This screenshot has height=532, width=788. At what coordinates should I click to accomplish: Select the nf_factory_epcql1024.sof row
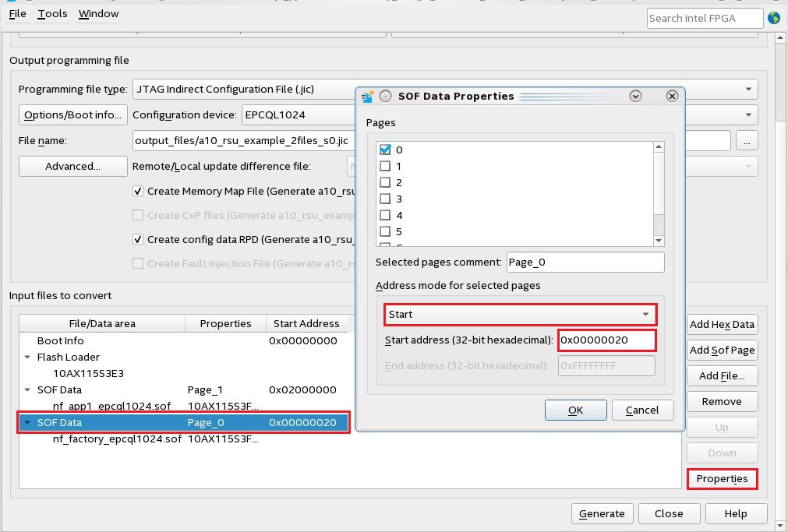click(184, 439)
